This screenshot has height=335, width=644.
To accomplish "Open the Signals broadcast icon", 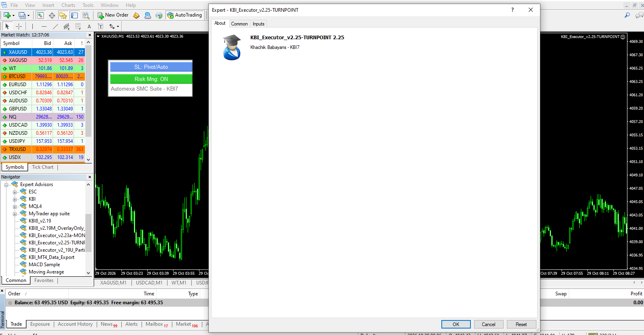I will coord(159,15).
